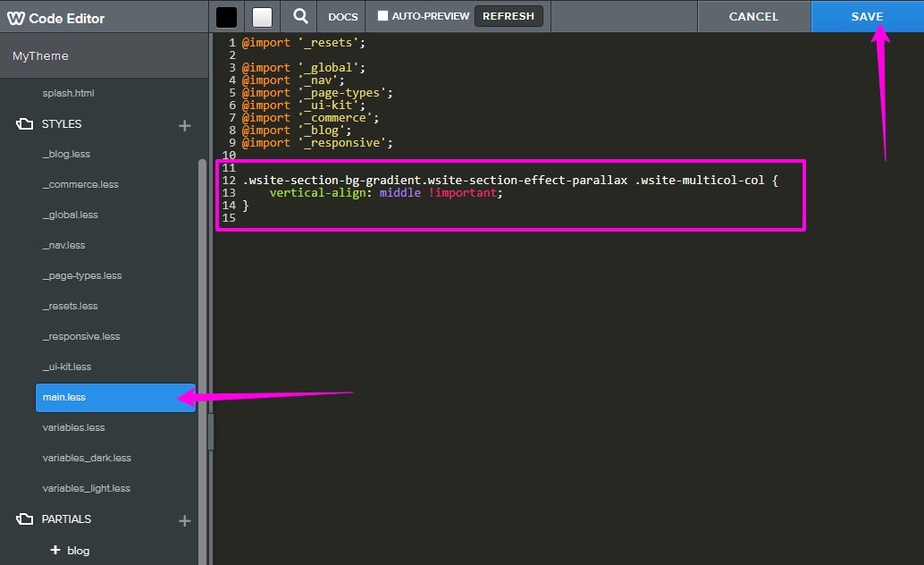This screenshot has width=924, height=565.
Task: Collapse the STYLES section
Action: coord(63,124)
